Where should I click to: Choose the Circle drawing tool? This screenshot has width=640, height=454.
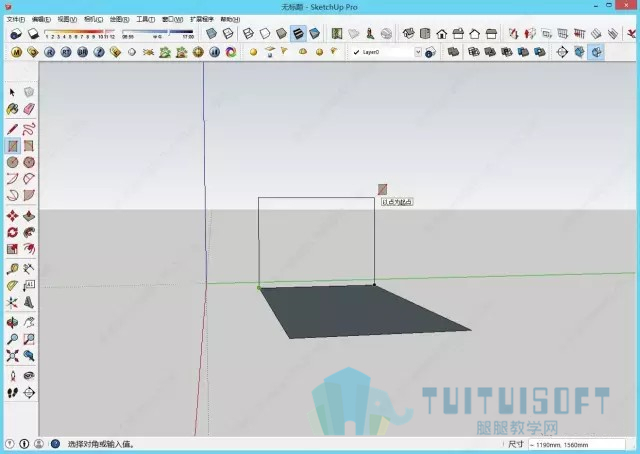pyautogui.click(x=12, y=162)
